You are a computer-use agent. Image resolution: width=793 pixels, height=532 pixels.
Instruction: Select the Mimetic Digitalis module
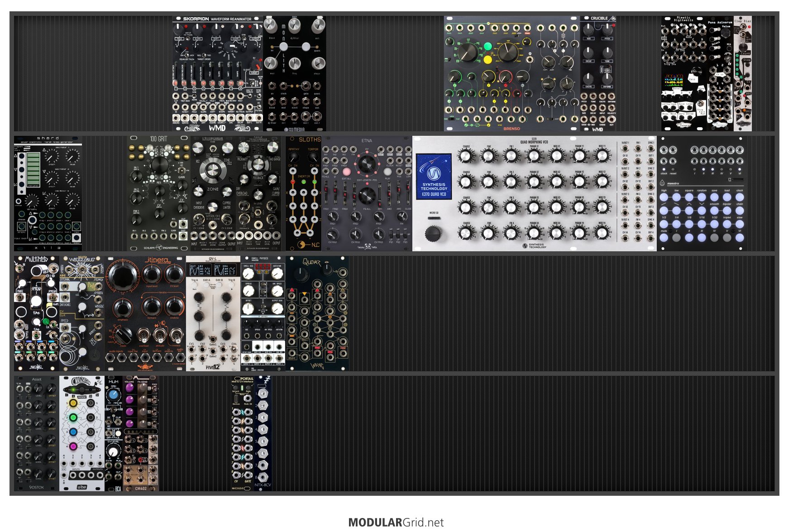point(684,74)
